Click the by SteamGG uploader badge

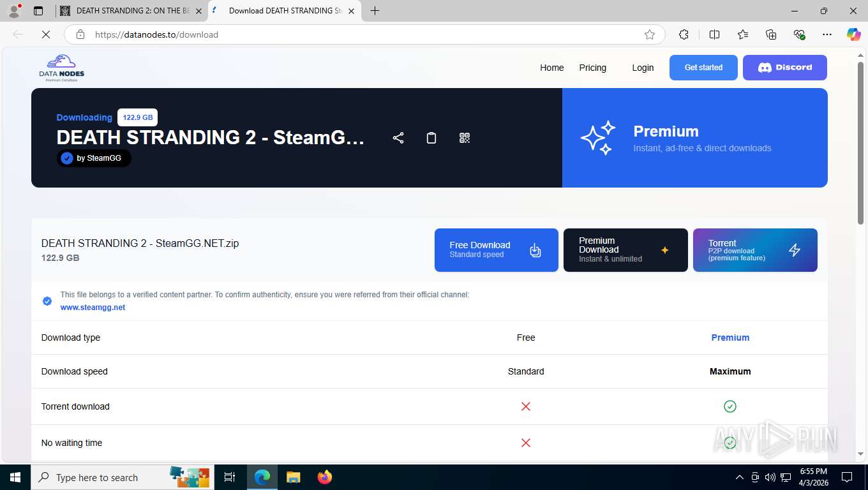click(94, 158)
